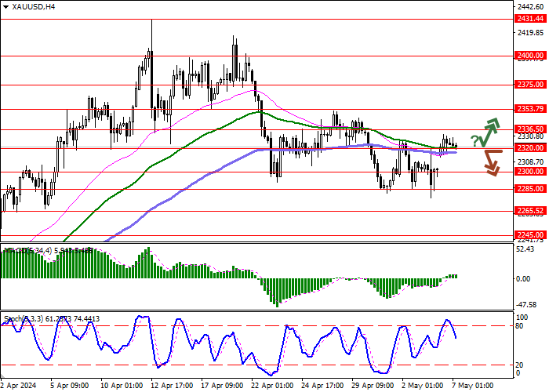Select the 2400.00 red price level label
The width and height of the screenshot is (549, 392).
530,56
